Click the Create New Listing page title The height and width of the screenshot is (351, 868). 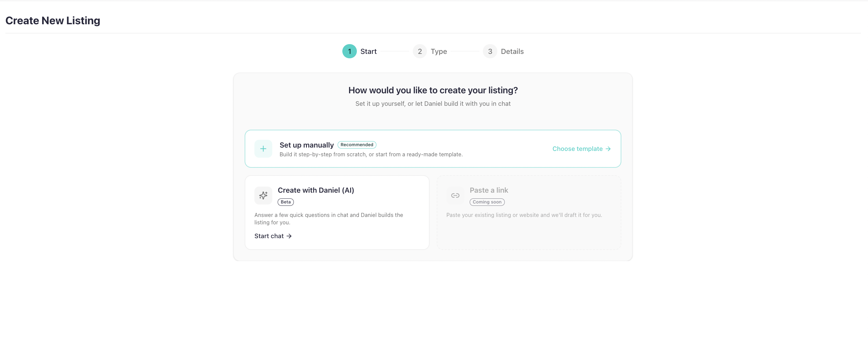click(53, 21)
